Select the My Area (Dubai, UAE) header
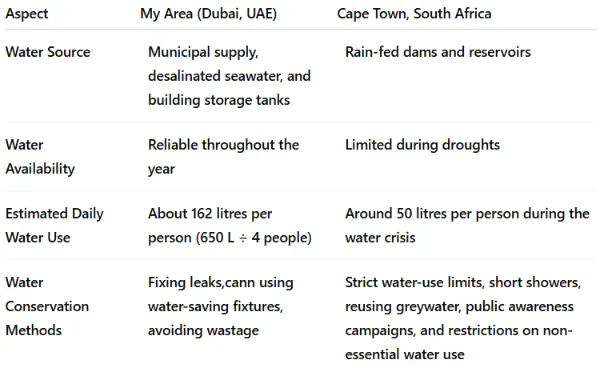 pos(208,14)
